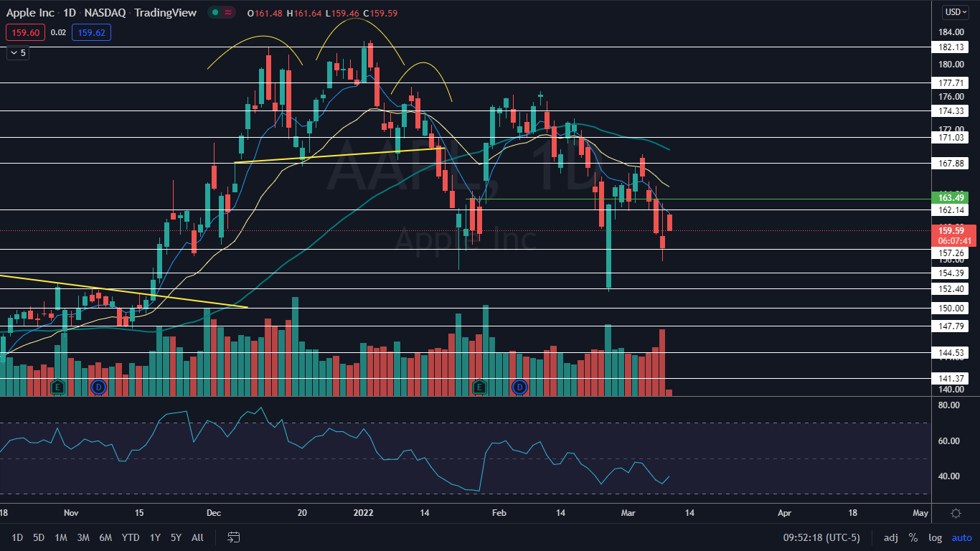
Task: Click the 154.39 price level label
Action: 951,273
